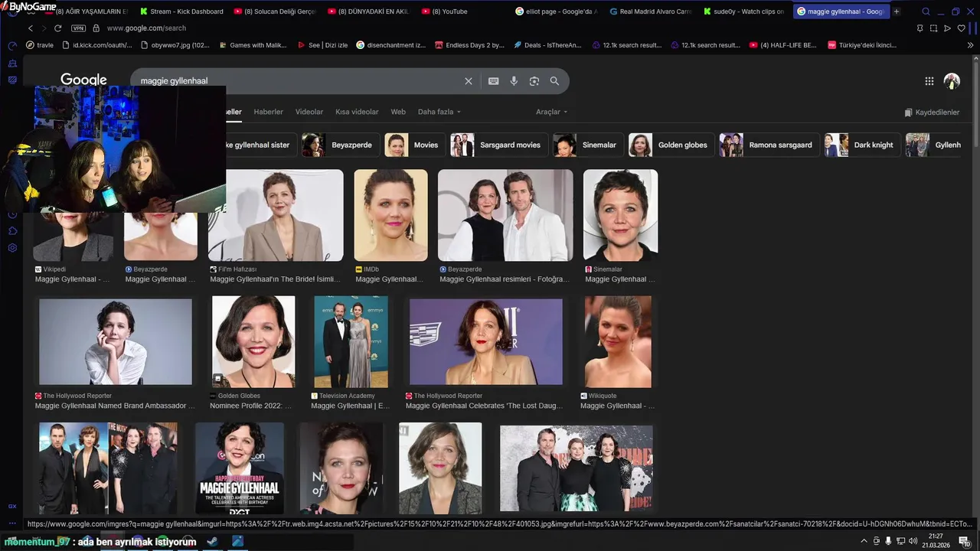The image size is (980, 551).
Task: Click the taskbar clock showing 21:27
Action: click(936, 541)
